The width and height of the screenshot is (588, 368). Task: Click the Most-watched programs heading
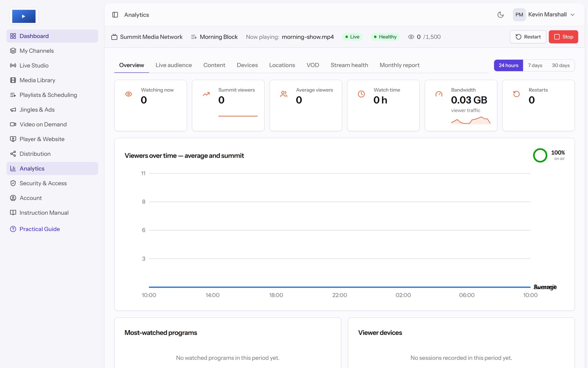pos(161,333)
